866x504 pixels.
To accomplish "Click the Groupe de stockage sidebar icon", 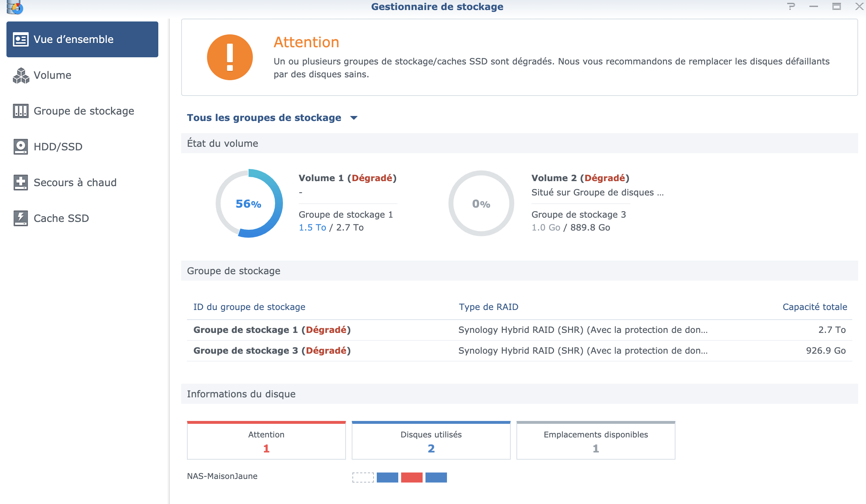I will 20,111.
